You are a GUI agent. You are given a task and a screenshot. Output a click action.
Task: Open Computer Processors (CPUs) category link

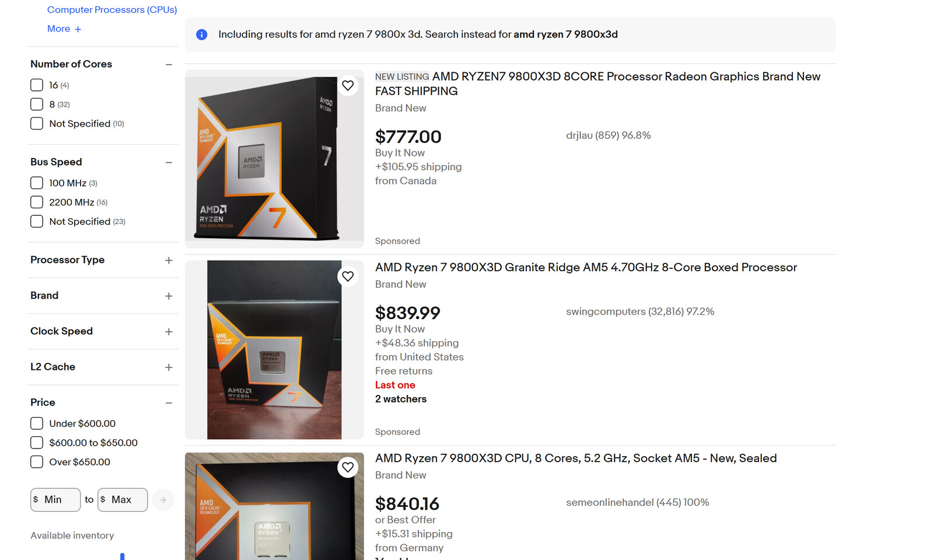pyautogui.click(x=112, y=10)
